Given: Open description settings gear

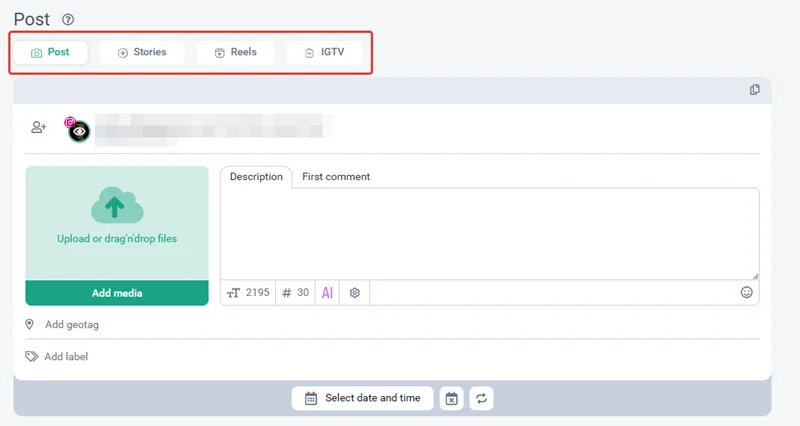Looking at the screenshot, I should click(x=354, y=293).
